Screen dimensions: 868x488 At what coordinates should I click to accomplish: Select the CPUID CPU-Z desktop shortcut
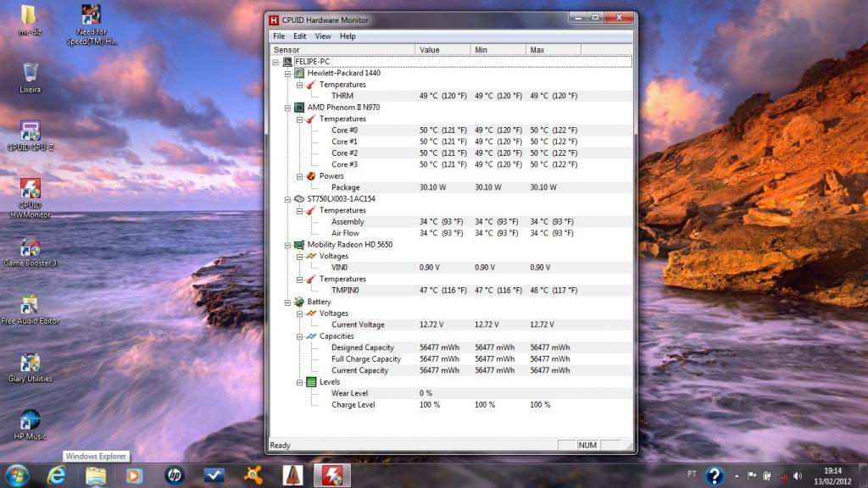(30, 136)
